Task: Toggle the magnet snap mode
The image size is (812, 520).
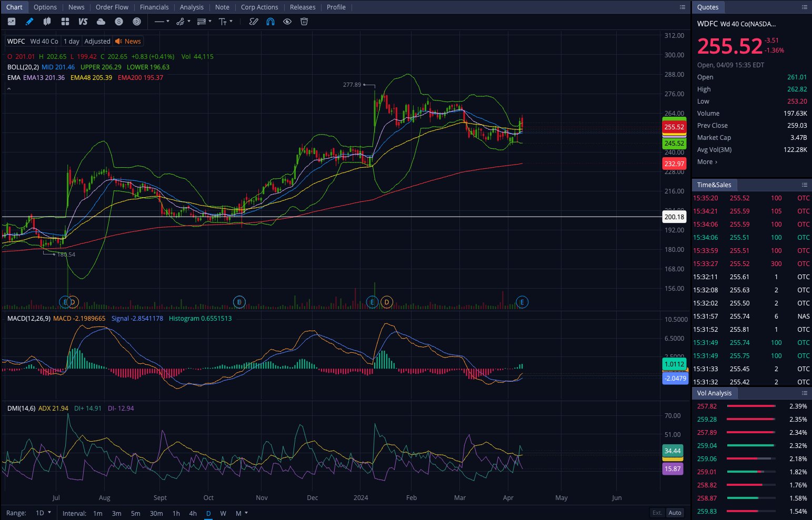Action: (x=270, y=22)
